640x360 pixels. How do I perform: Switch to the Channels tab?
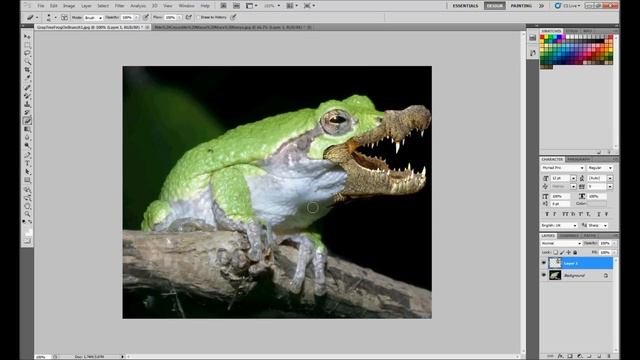pos(569,236)
